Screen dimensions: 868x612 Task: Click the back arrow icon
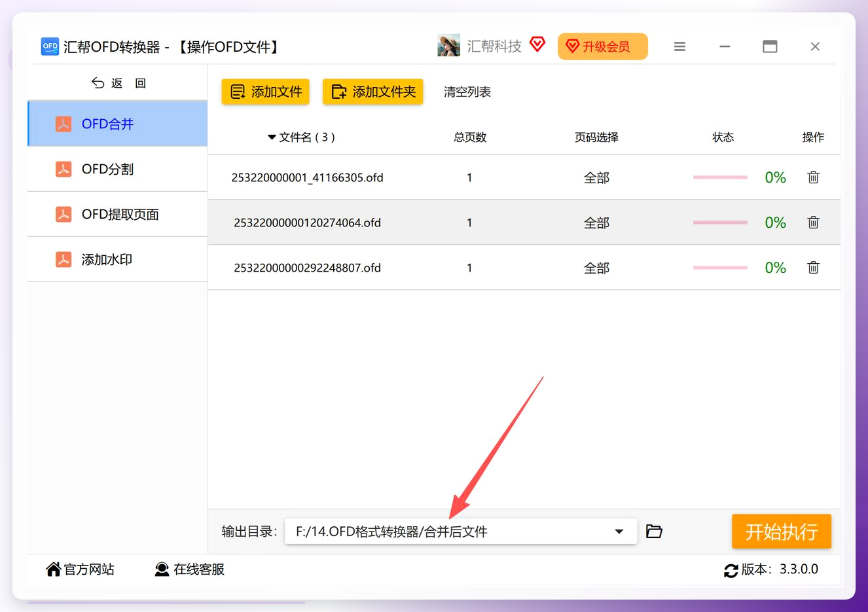coord(98,83)
